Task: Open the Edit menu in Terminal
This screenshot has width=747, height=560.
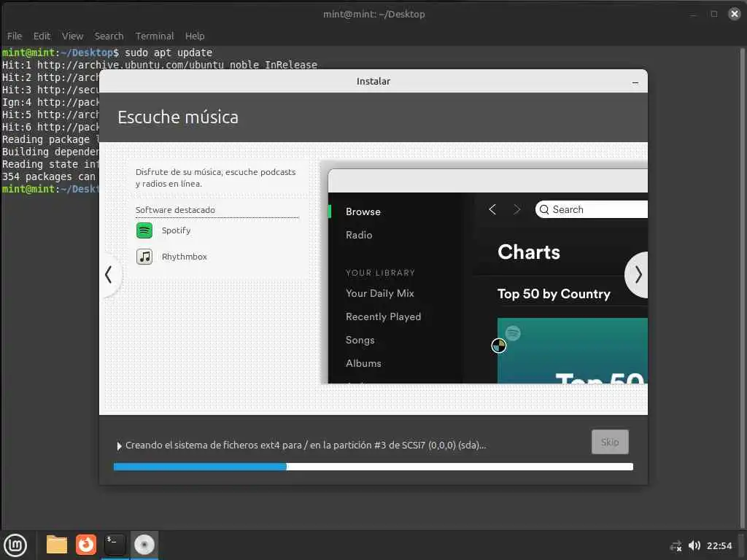Action: coord(42,36)
